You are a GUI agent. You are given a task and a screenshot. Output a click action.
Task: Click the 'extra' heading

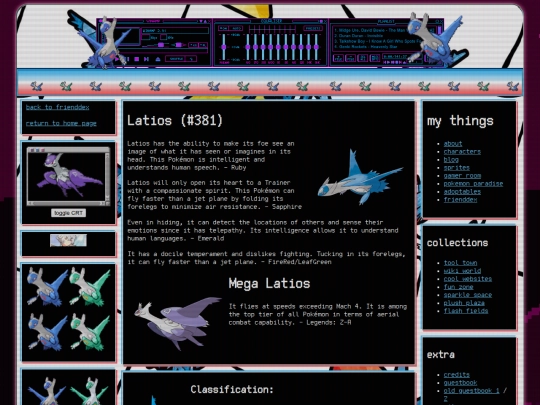click(x=440, y=355)
